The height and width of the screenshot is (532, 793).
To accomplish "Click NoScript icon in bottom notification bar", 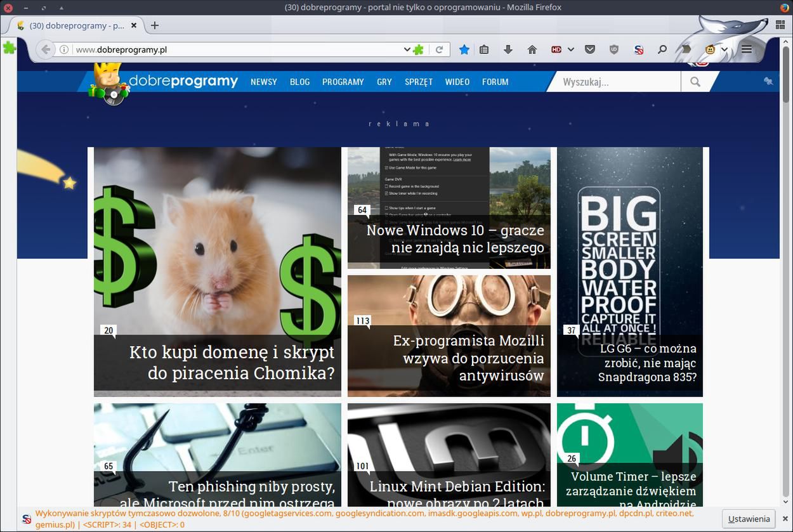I will (27, 519).
